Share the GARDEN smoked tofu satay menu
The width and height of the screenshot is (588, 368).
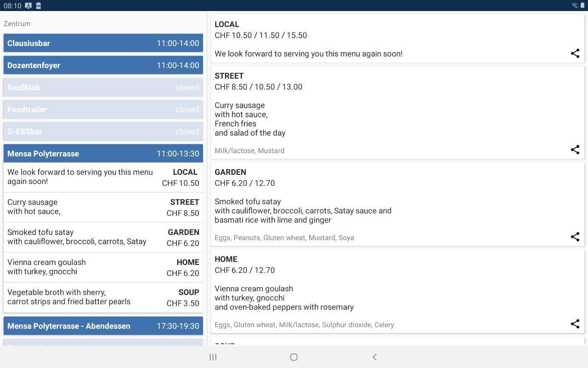(575, 237)
